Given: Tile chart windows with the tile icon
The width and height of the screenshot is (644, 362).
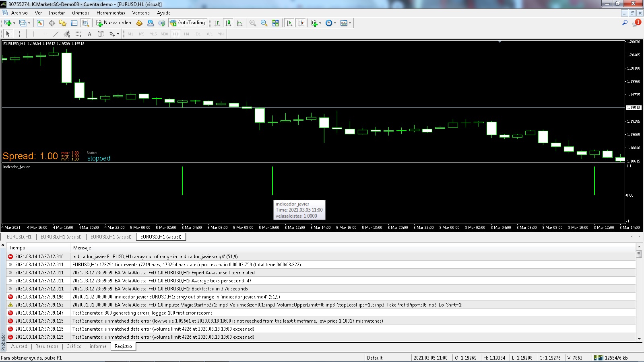Looking at the screenshot, I should click(275, 23).
